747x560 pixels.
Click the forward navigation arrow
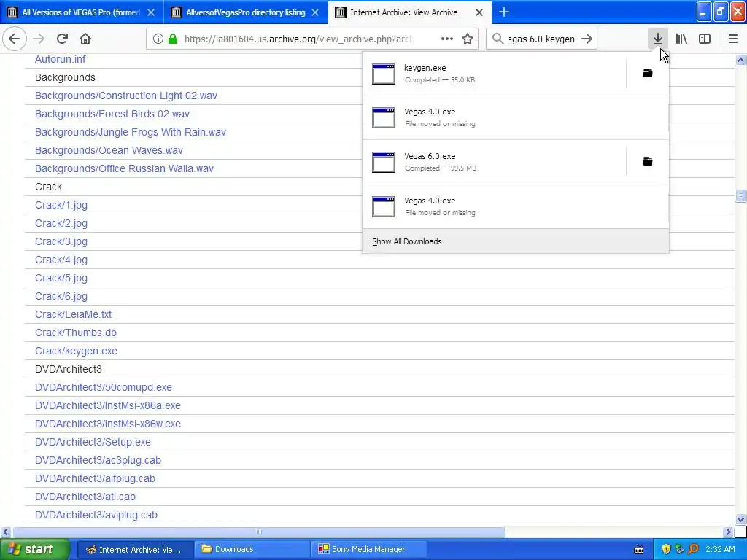[x=39, y=39]
